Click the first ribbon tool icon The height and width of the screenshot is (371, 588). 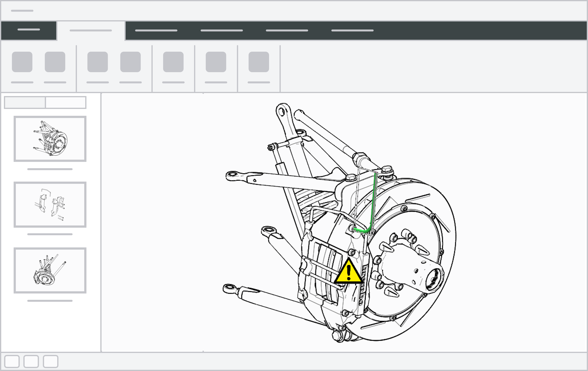click(x=22, y=62)
